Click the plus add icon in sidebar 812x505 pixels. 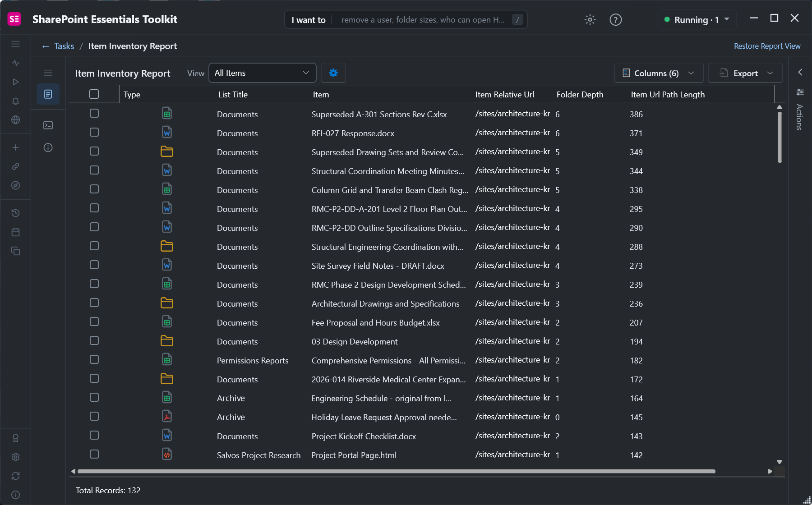pos(16,147)
